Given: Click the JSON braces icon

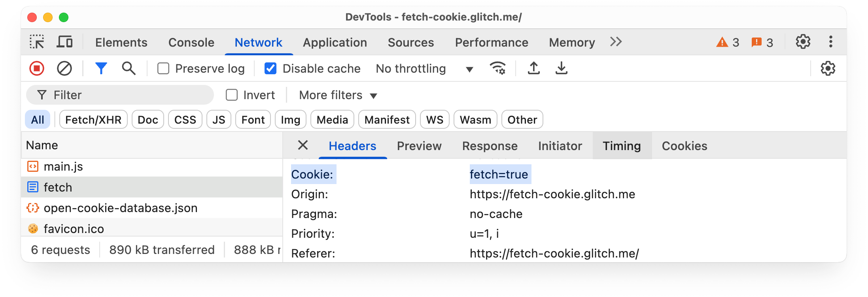Looking at the screenshot, I should (x=33, y=208).
